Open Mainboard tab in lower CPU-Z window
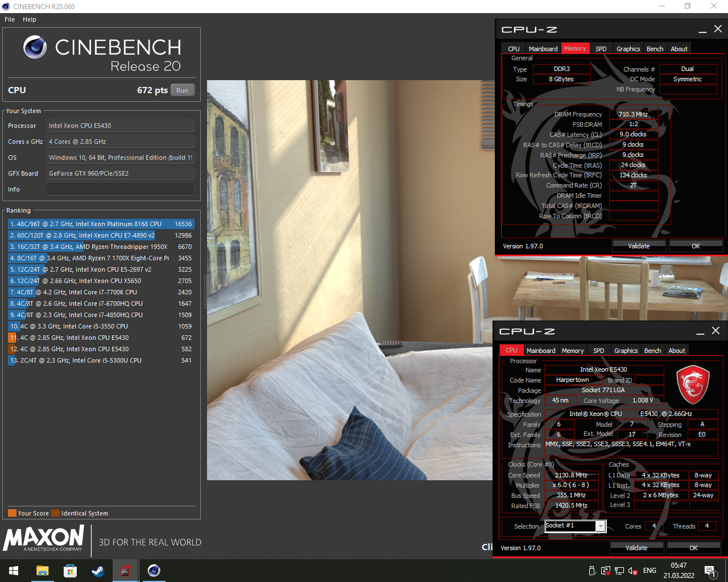Screen dimensions: 728x582 541,351
